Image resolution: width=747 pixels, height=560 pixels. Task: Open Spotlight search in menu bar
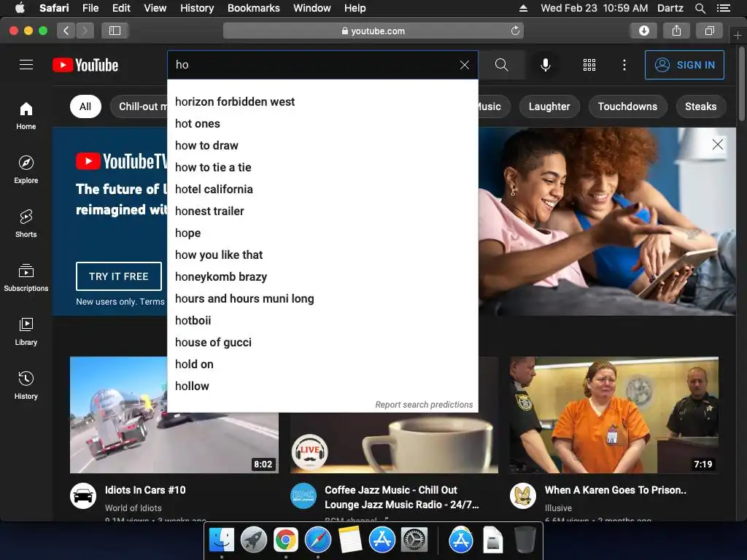[x=700, y=8]
